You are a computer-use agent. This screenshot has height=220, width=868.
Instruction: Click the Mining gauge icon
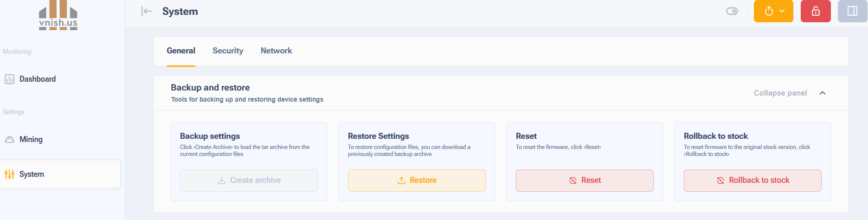coord(9,139)
